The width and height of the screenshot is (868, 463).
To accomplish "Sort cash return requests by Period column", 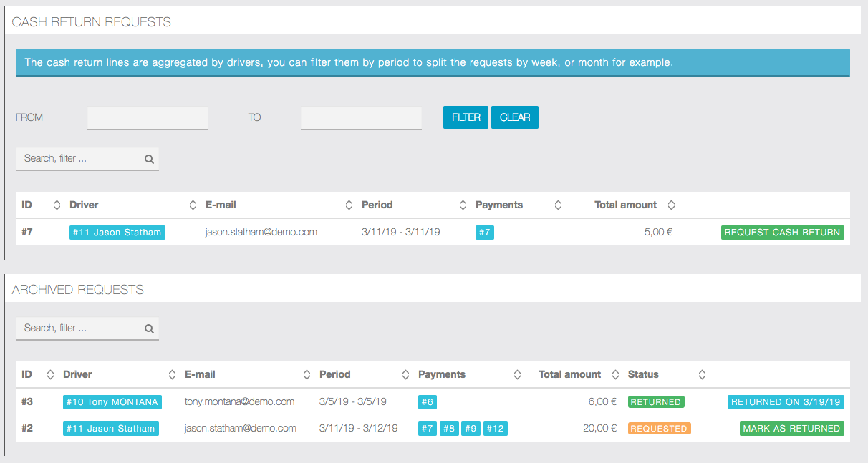I will [x=463, y=205].
